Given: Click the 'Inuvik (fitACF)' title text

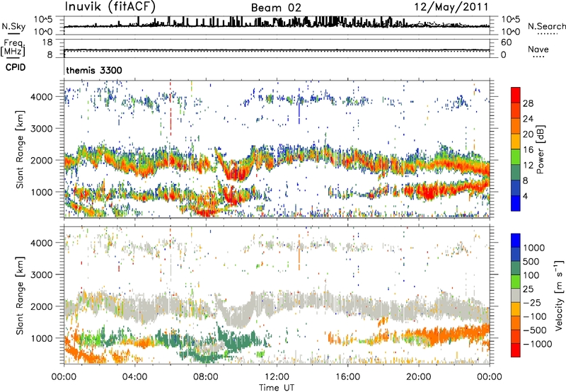Looking at the screenshot, I should pyautogui.click(x=110, y=7).
